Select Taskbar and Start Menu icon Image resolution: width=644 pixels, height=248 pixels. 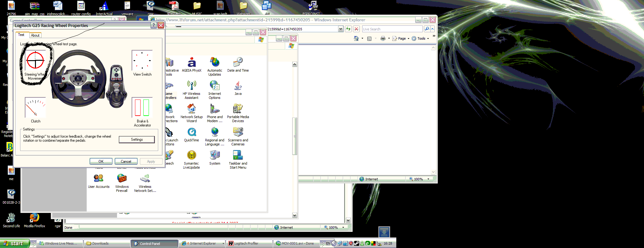click(238, 159)
